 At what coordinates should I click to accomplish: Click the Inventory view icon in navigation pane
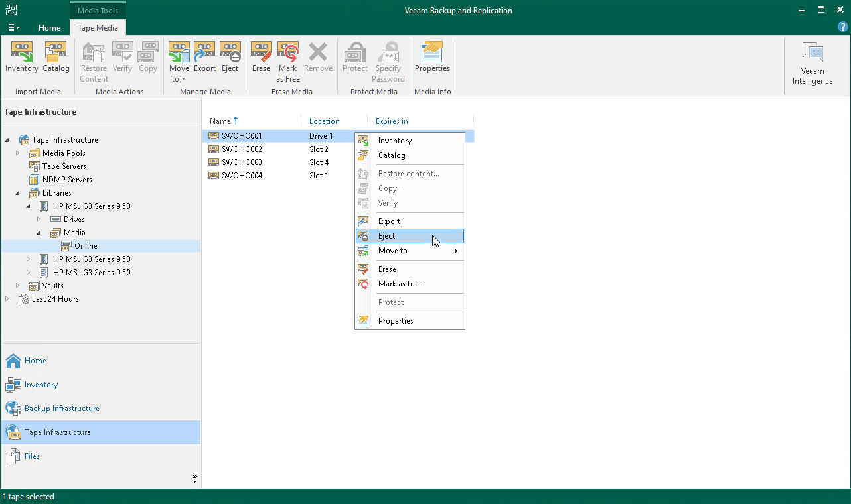[x=13, y=385]
